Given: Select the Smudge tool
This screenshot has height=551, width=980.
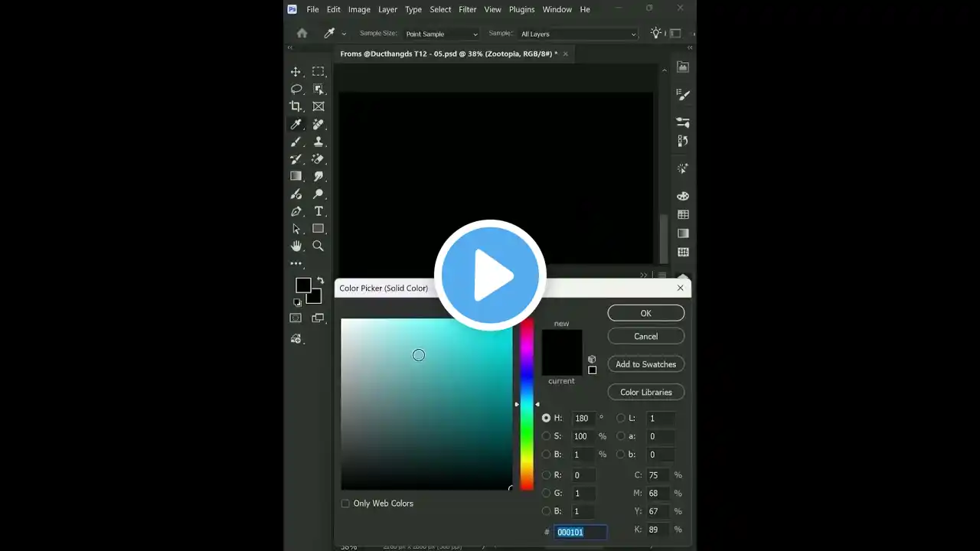Looking at the screenshot, I should click(318, 176).
